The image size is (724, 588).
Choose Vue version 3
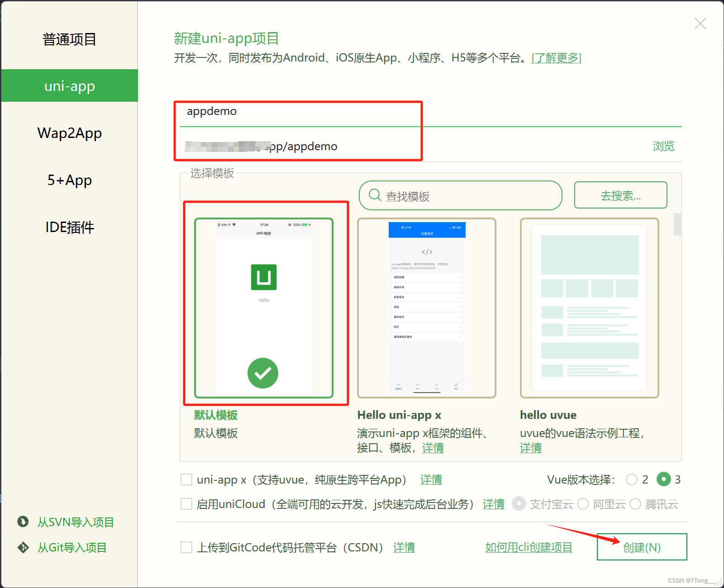[664, 479]
